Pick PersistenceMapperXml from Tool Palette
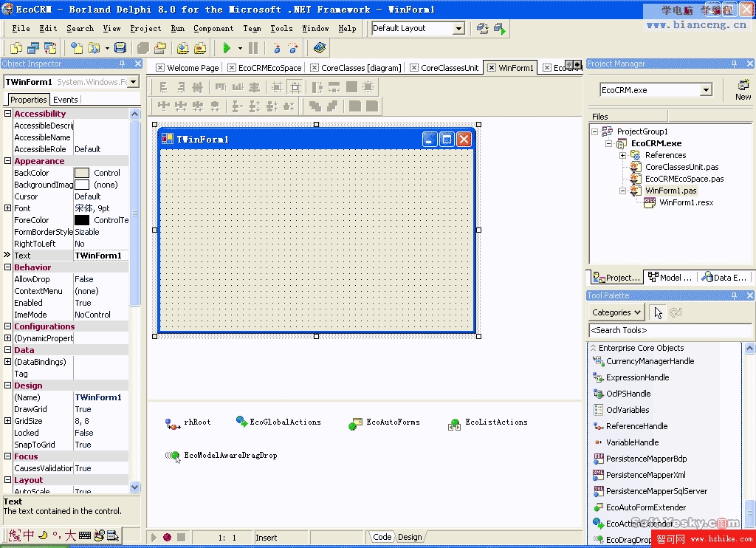 [639, 475]
